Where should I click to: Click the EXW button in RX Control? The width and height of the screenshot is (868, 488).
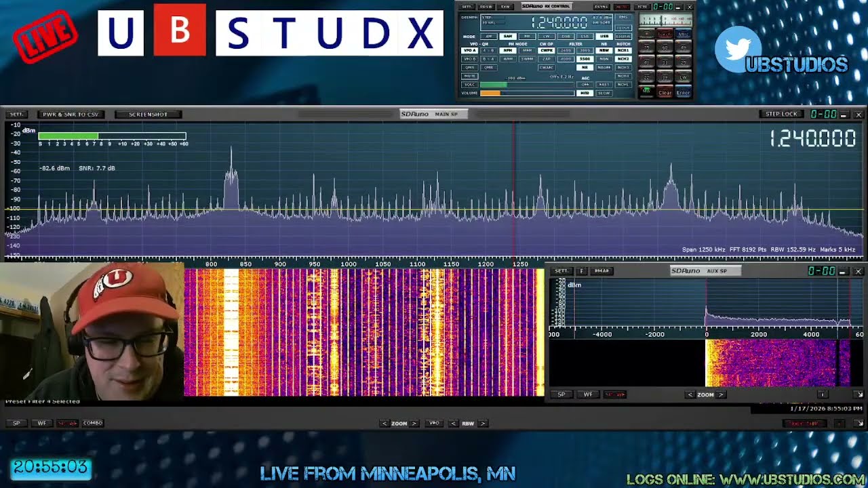[505, 7]
